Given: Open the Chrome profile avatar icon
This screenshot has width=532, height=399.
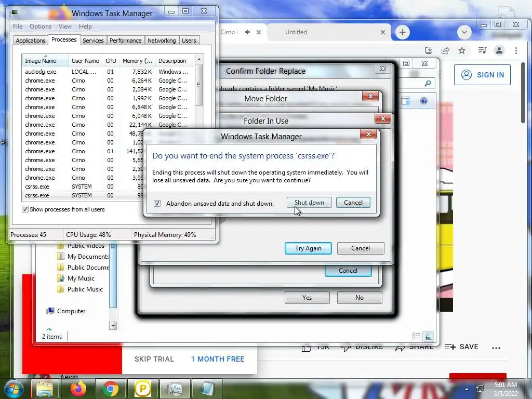Looking at the screenshot, I should point(499,50).
